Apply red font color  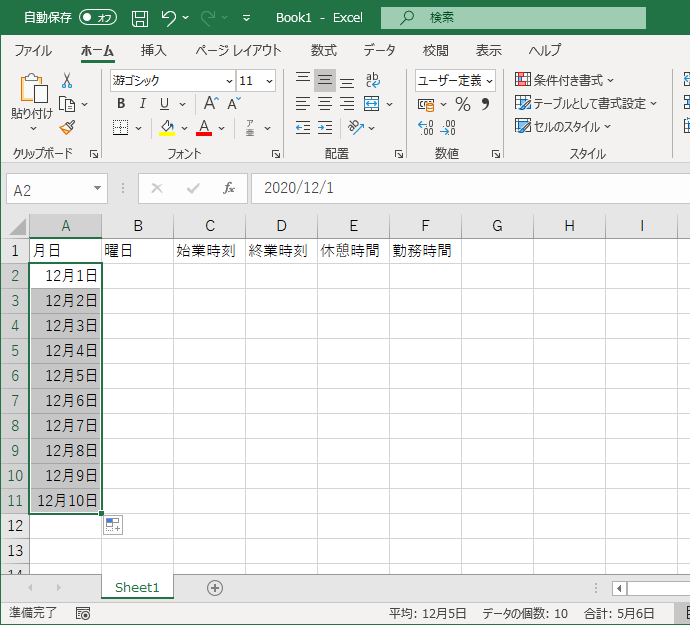click(204, 128)
